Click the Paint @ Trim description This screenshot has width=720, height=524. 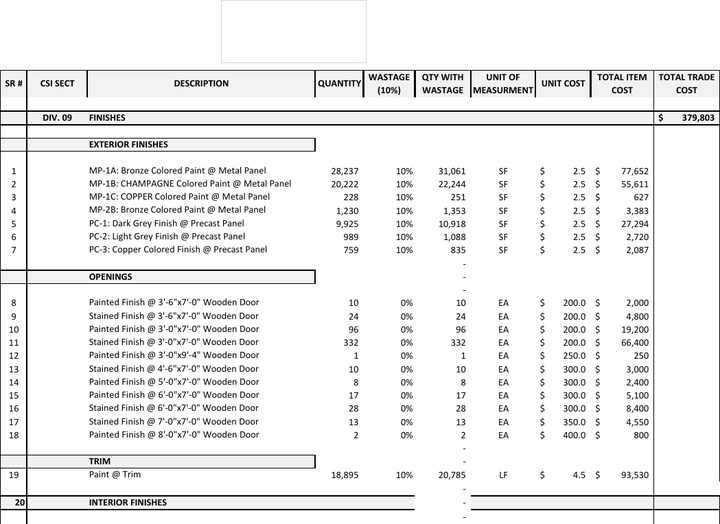point(115,474)
